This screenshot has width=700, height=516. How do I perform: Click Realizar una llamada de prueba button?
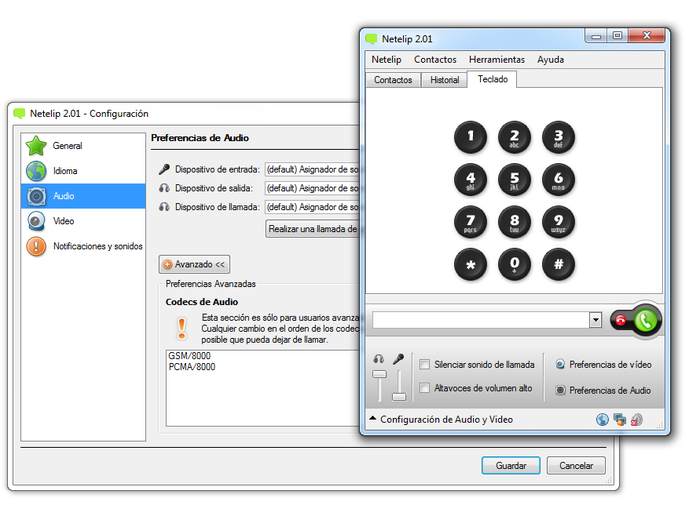pyautogui.click(x=312, y=229)
